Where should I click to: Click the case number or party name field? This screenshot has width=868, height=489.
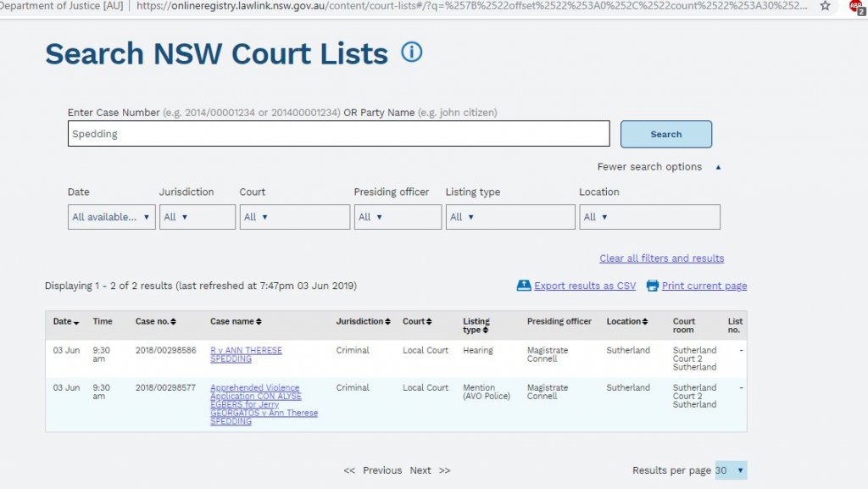pyautogui.click(x=338, y=134)
